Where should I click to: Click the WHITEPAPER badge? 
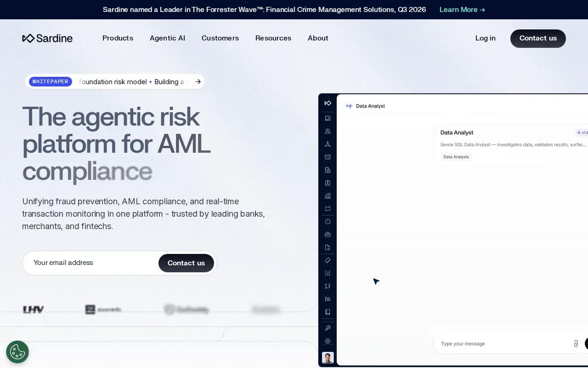pyautogui.click(x=51, y=81)
